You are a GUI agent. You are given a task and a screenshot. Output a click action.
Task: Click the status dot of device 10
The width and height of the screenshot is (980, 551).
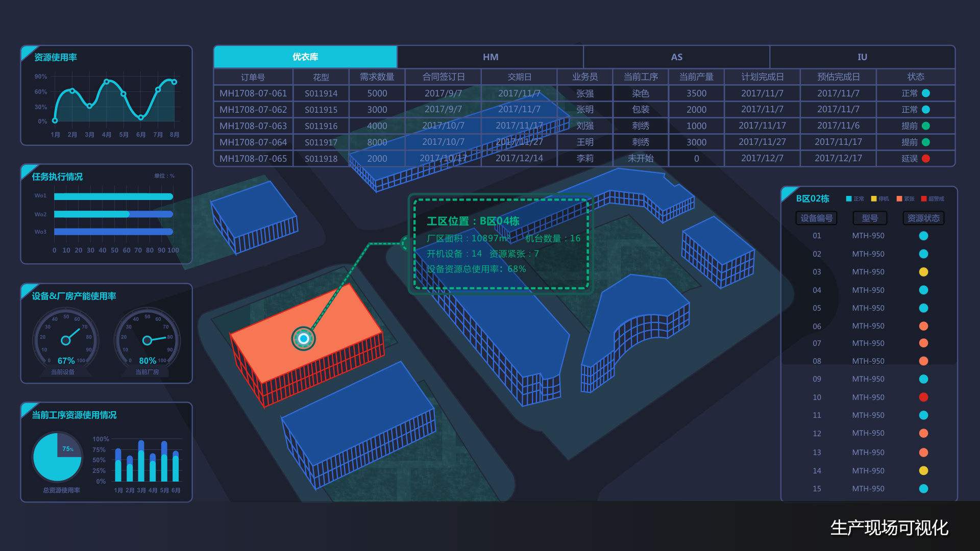click(x=923, y=397)
